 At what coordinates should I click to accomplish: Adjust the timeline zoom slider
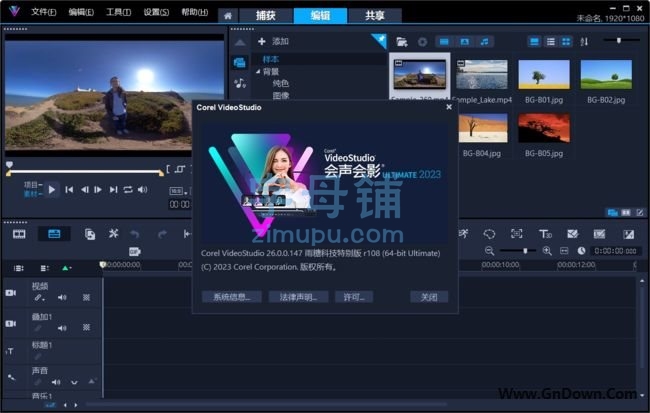(518, 250)
